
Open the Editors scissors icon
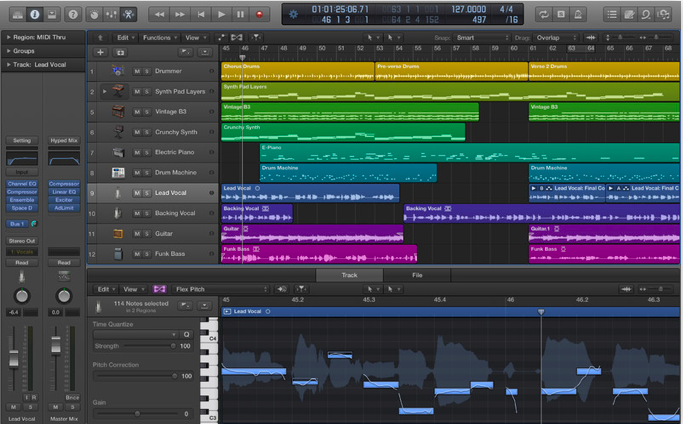[x=128, y=14]
